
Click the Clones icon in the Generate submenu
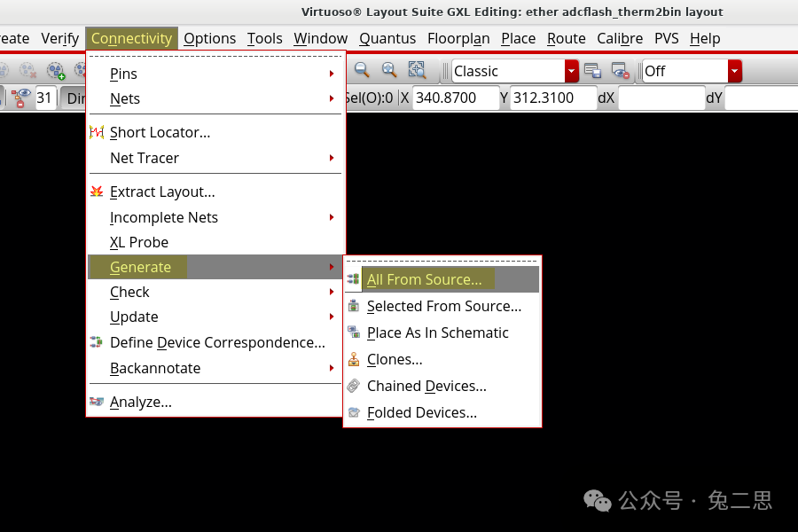(x=353, y=359)
